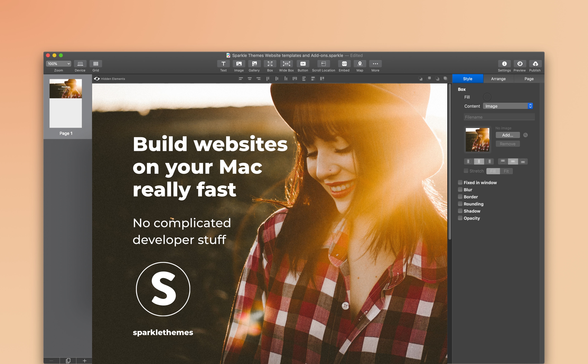Add an Embed element
The height and width of the screenshot is (364, 588).
[344, 64]
